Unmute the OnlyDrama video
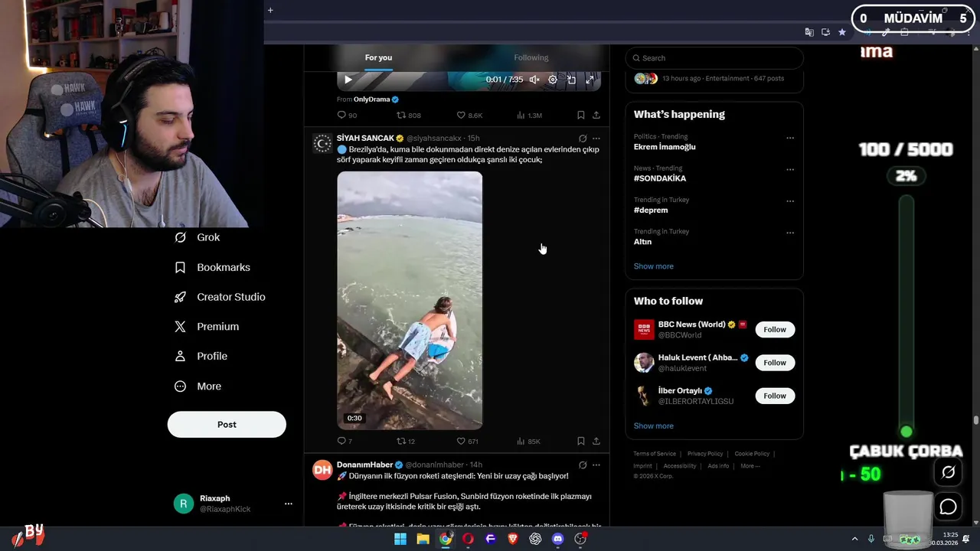Viewport: 980px width, 551px height. click(x=534, y=80)
